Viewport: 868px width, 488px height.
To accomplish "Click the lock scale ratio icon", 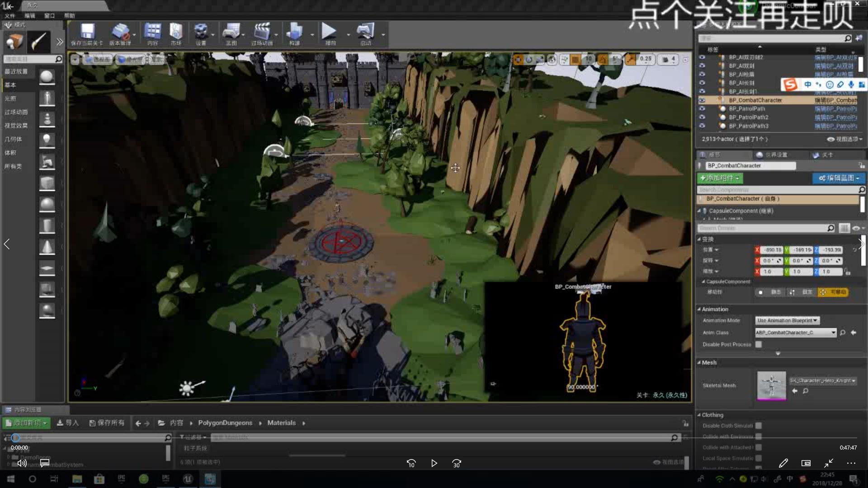I will (848, 272).
